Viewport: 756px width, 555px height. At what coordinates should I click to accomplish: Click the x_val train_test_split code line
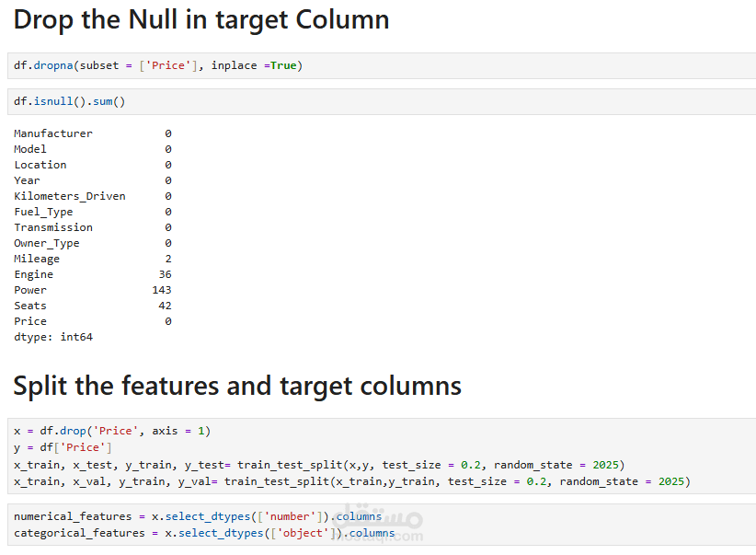pyautogui.click(x=351, y=481)
